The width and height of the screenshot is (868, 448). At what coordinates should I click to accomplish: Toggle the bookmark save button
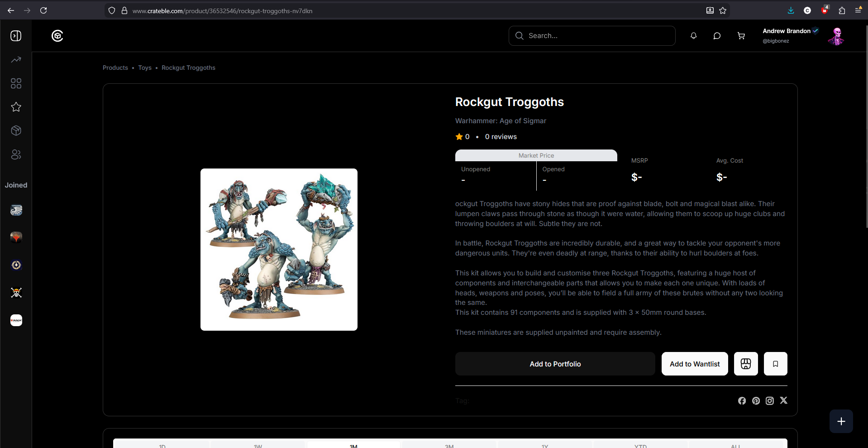pos(775,364)
